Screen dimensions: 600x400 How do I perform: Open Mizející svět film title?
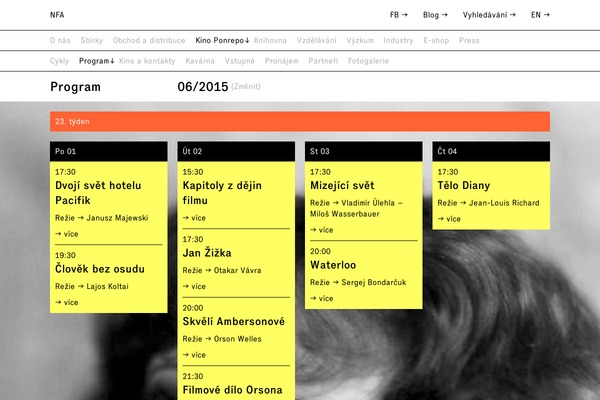[342, 186]
